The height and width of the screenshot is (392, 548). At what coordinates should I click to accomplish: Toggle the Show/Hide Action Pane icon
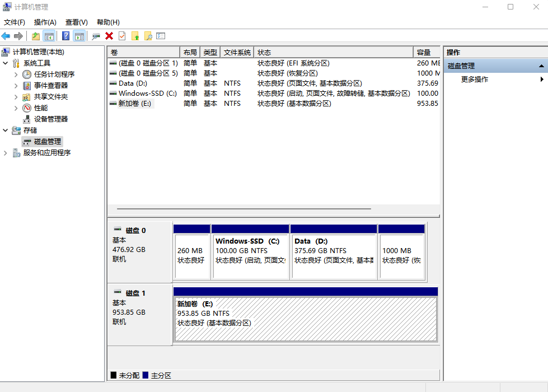[79, 36]
